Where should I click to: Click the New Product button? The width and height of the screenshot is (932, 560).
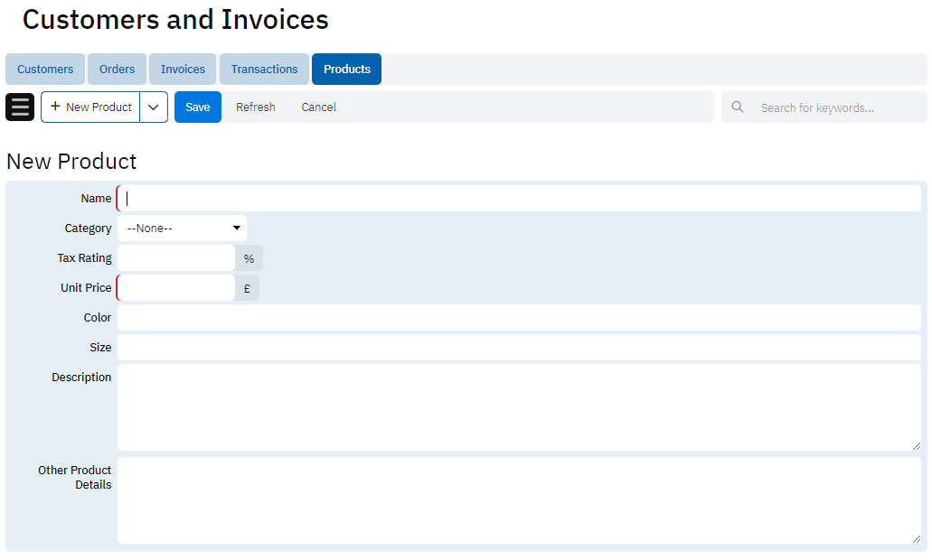coord(90,107)
